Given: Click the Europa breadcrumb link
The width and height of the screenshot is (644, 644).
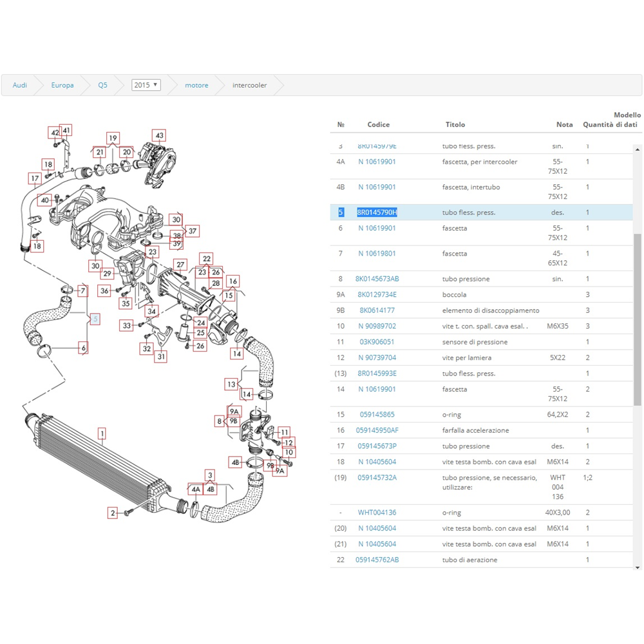Looking at the screenshot, I should (x=62, y=85).
